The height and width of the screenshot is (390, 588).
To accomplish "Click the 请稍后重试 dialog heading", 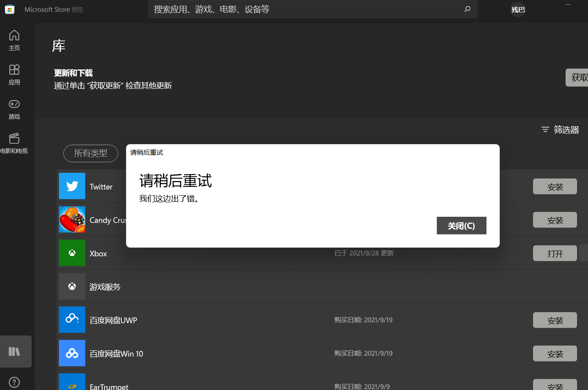I will click(176, 181).
